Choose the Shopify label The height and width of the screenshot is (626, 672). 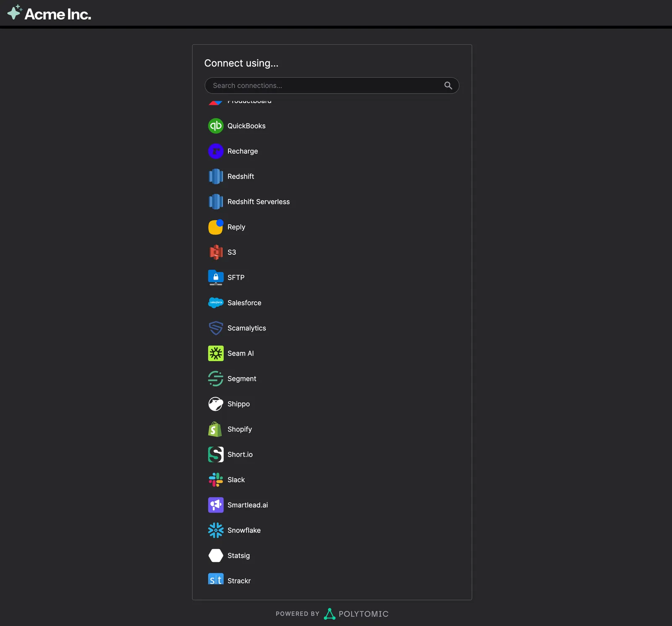point(240,429)
